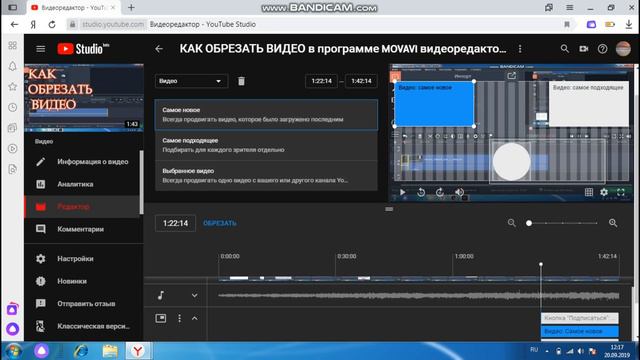Zoom out the timeline magnifier
Screen dimensions: 640x360
pos(511,223)
